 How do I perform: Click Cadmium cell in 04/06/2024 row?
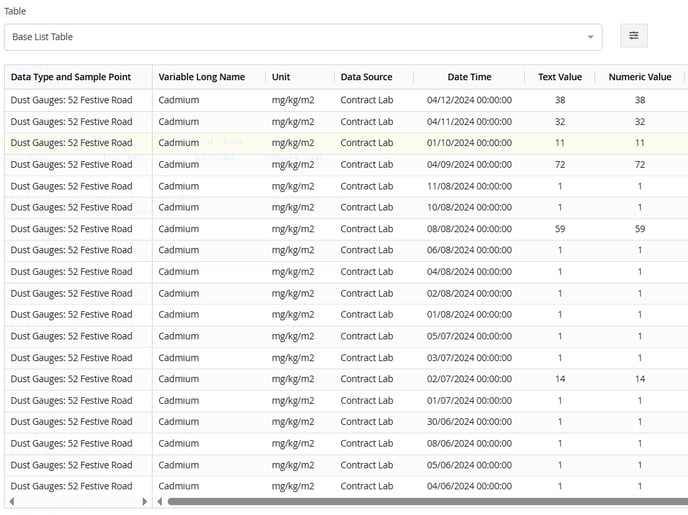179,486
